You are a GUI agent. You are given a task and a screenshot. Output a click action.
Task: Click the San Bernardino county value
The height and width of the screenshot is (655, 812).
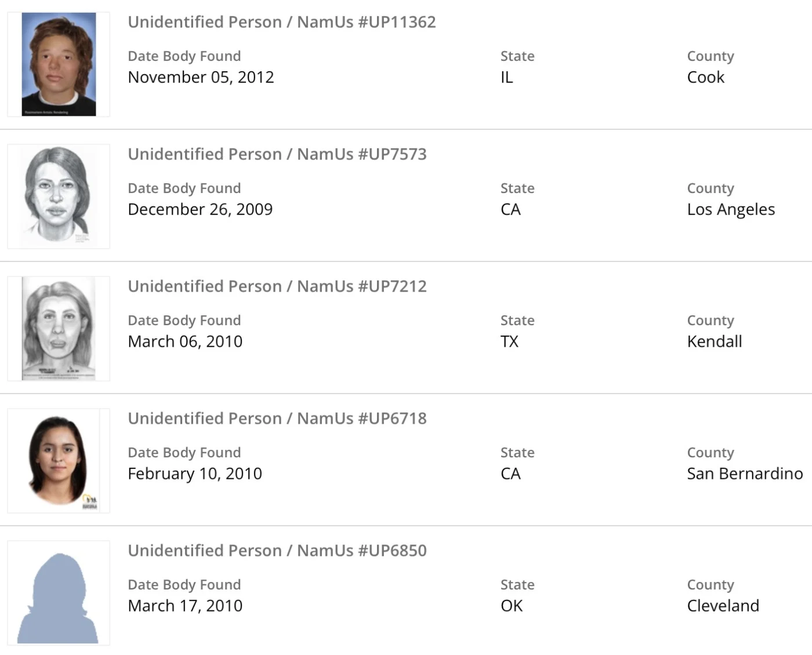(x=745, y=474)
